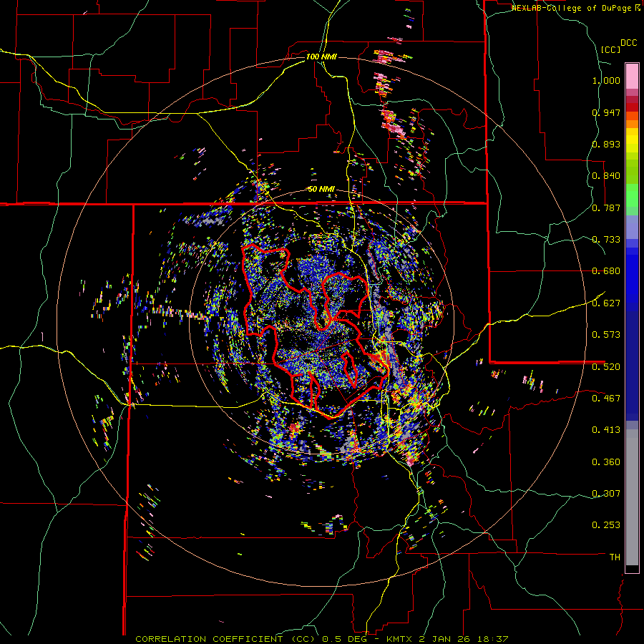This screenshot has width=644, height=644.
Task: Click the DCC product label
Action: (628, 43)
